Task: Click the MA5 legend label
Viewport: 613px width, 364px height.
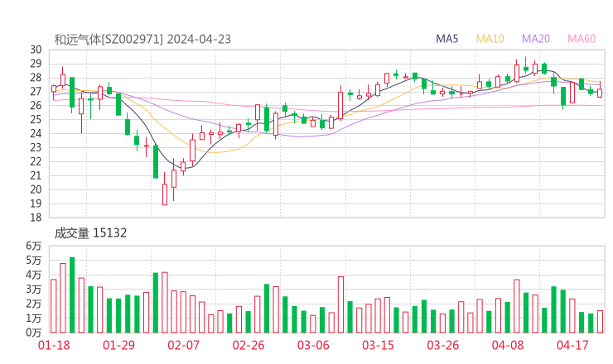Action: (x=446, y=39)
